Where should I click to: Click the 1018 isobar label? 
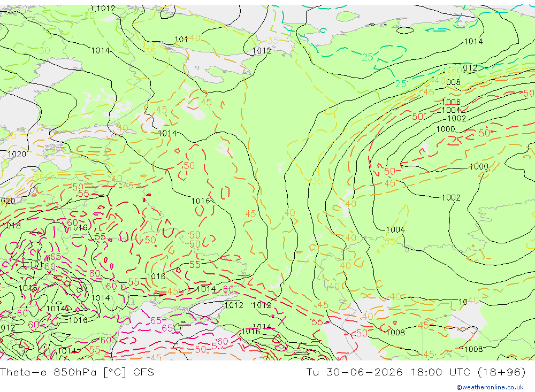tap(11, 226)
